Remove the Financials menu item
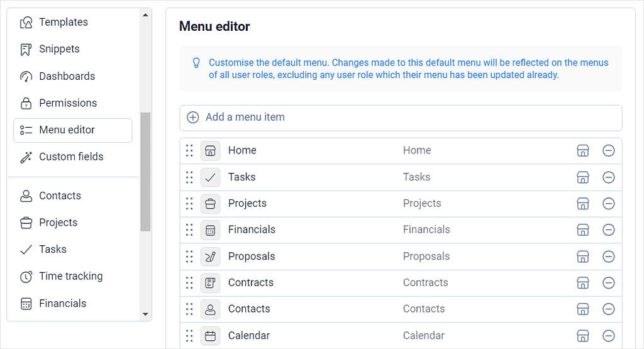The height and width of the screenshot is (349, 644). (609, 230)
